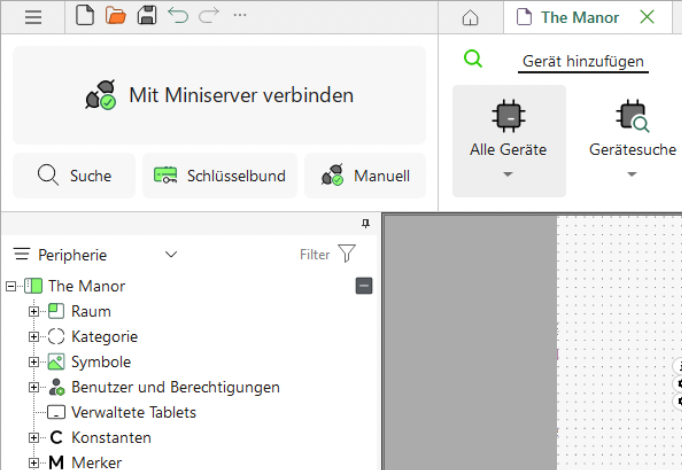Click the Konstanten C icon
Image resolution: width=682 pixels, height=470 pixels.
coord(56,437)
